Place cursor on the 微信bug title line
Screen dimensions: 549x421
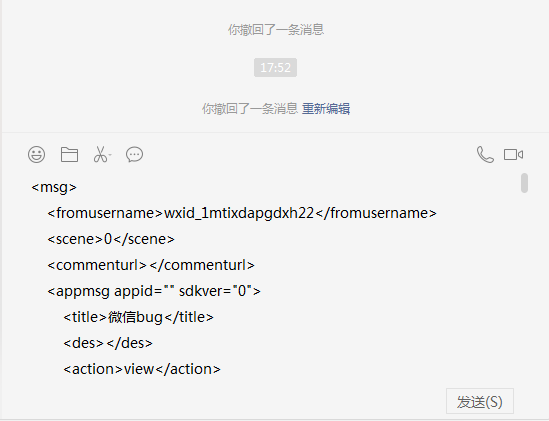pos(138,317)
